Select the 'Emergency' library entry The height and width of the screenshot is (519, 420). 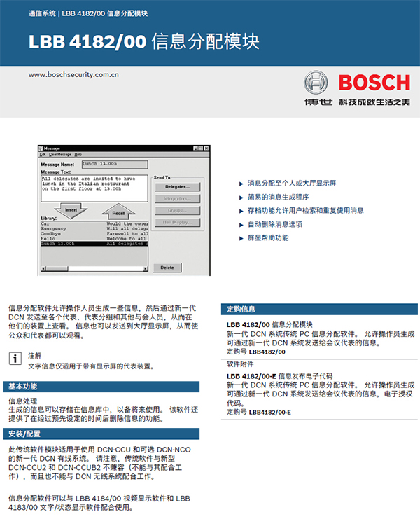tap(94, 229)
